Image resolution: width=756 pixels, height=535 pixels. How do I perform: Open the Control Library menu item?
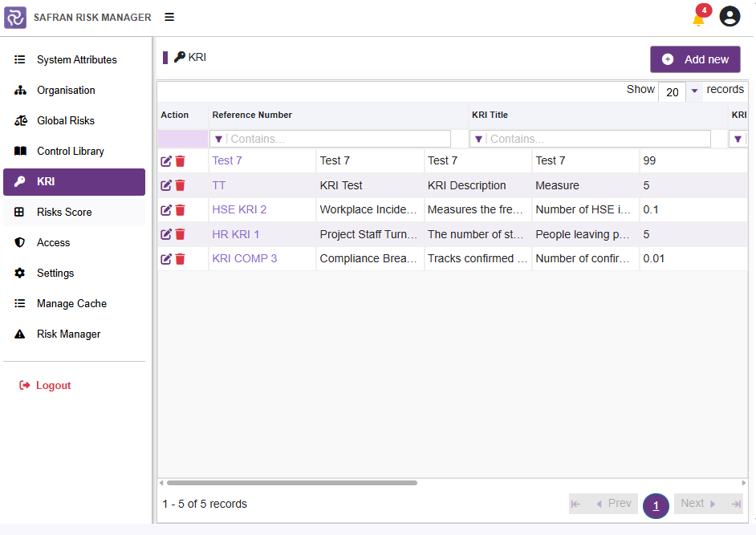[75, 152]
